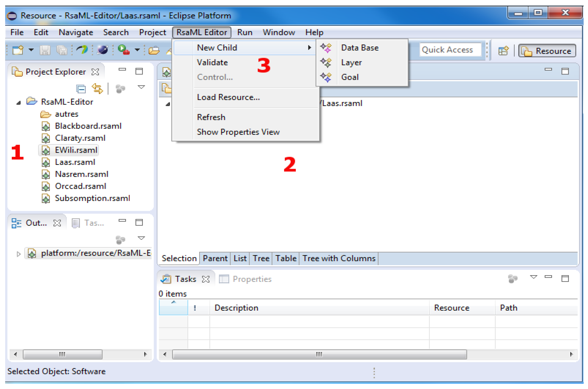This screenshot has width=588, height=389.
Task: Click the New wizard toolbar icon
Action: click(18, 50)
